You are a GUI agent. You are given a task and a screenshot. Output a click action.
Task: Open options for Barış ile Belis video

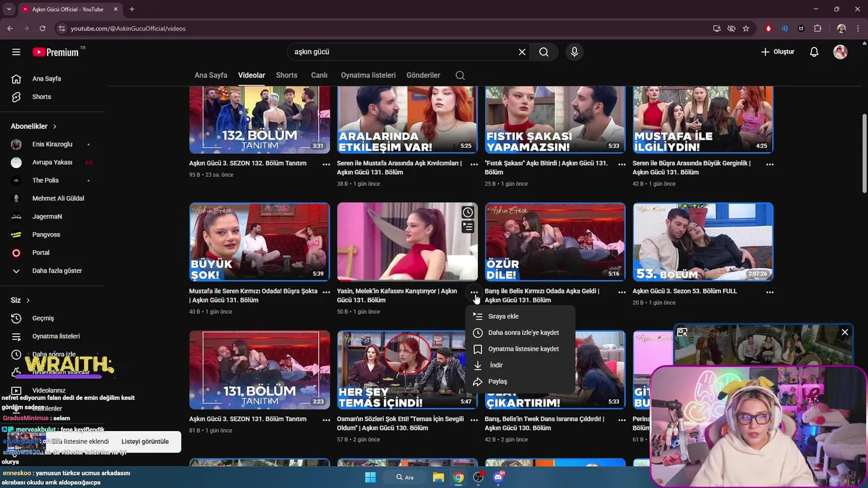pyautogui.click(x=622, y=292)
